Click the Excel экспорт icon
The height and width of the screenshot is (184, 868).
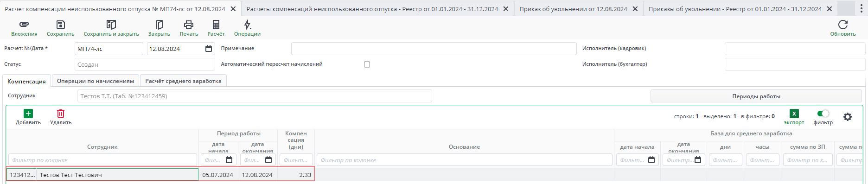tap(794, 114)
